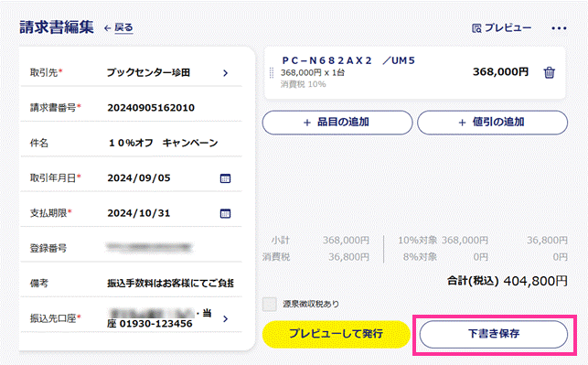The image size is (588, 365).
Task: Click the 小計 368,000円 value
Action: 346,240
